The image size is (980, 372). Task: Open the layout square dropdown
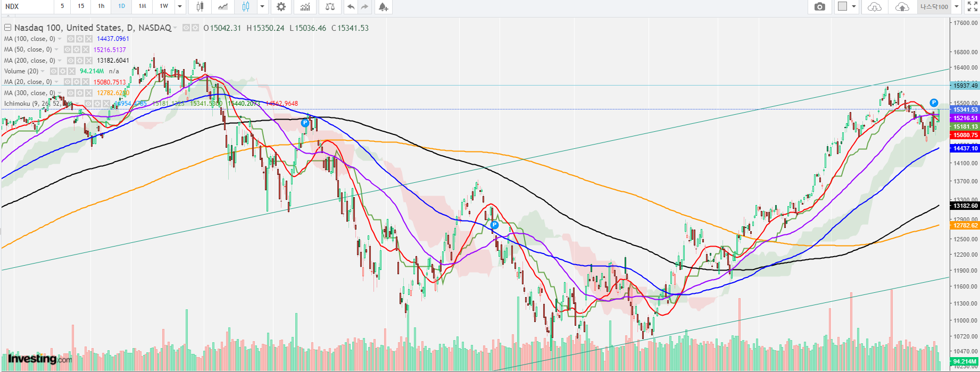(x=848, y=7)
